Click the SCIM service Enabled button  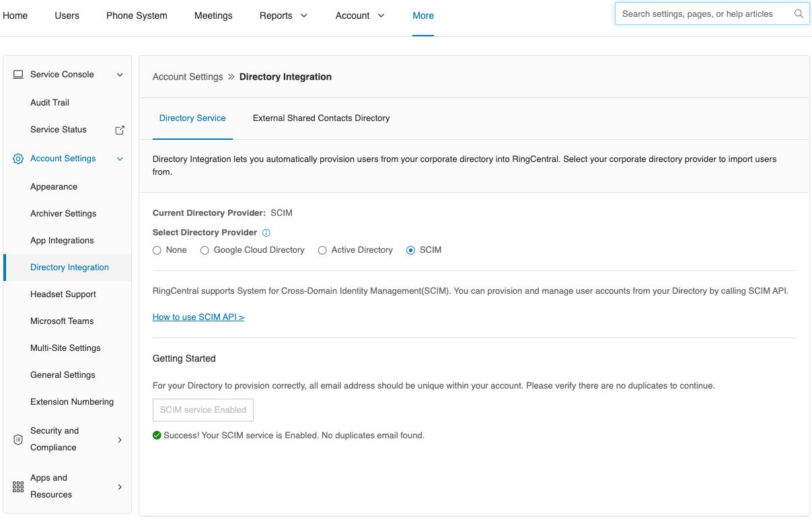tap(203, 410)
